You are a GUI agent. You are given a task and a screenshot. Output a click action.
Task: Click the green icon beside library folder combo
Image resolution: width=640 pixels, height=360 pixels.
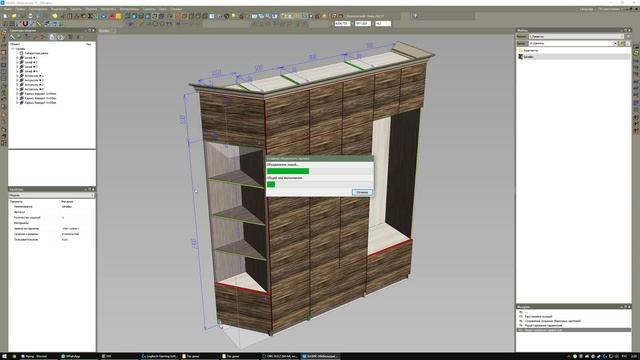click(x=622, y=43)
